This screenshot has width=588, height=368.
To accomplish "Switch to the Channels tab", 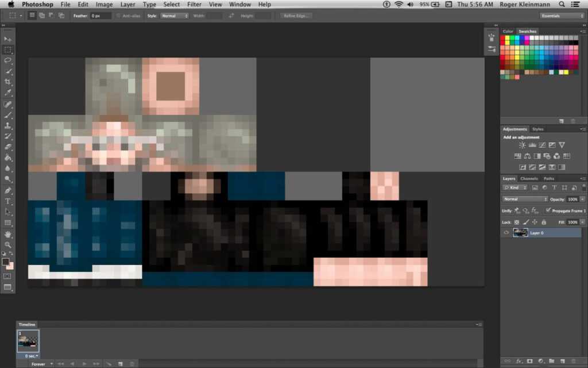I will click(x=528, y=178).
